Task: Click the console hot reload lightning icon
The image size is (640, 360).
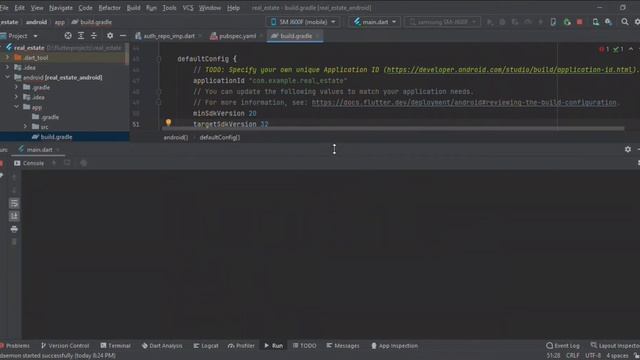Action: pyautogui.click(x=54, y=163)
